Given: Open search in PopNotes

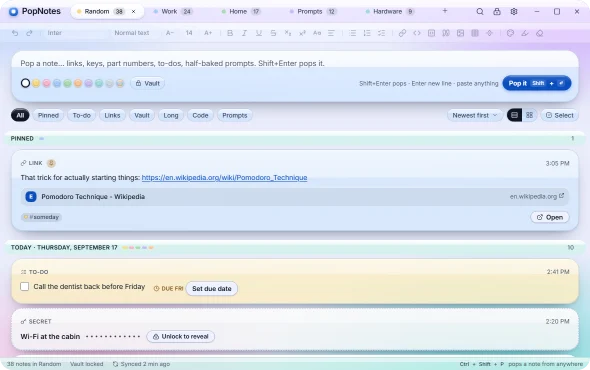Looking at the screenshot, I should (x=480, y=12).
